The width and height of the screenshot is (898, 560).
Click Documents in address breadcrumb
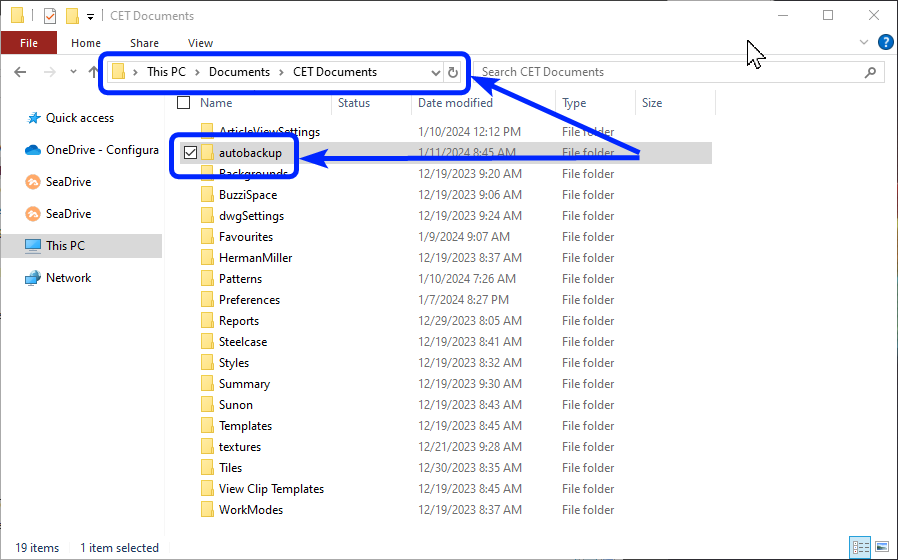(x=239, y=72)
